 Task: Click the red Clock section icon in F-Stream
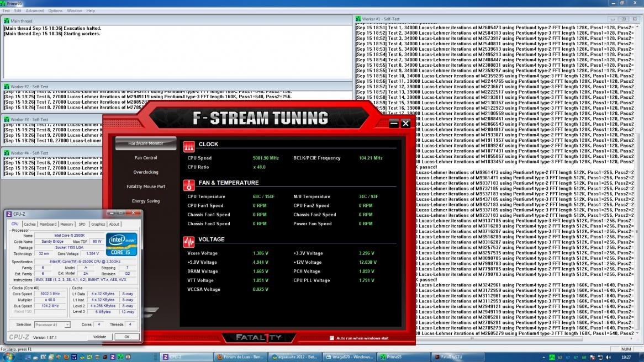(189, 147)
